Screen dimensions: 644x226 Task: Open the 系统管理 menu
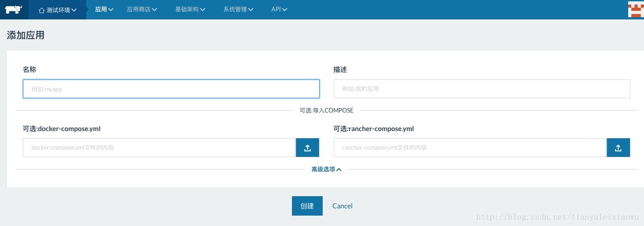click(x=238, y=9)
